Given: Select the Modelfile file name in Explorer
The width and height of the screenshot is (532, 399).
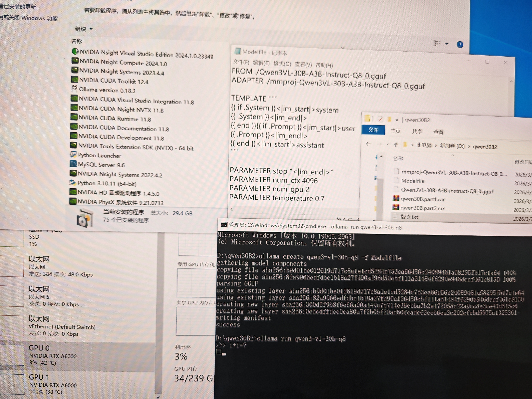Looking at the screenshot, I should [x=413, y=181].
